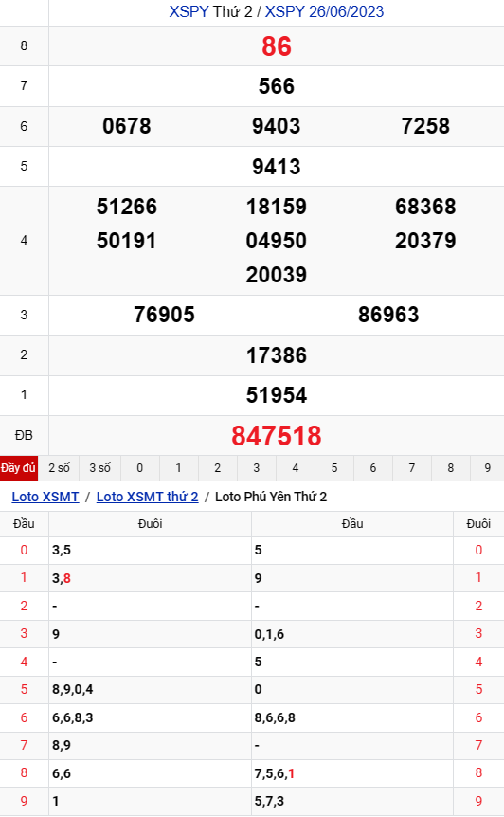Open the 'Loto XSMT thứ 2' link

tap(148, 497)
